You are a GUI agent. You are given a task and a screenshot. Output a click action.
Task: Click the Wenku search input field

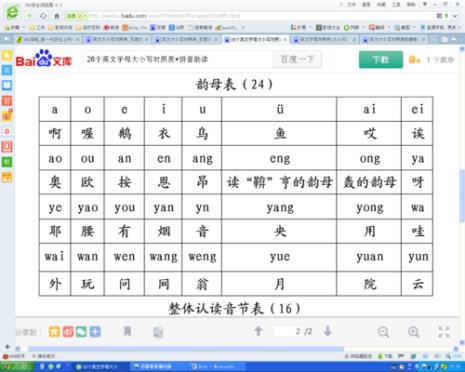[178, 60]
